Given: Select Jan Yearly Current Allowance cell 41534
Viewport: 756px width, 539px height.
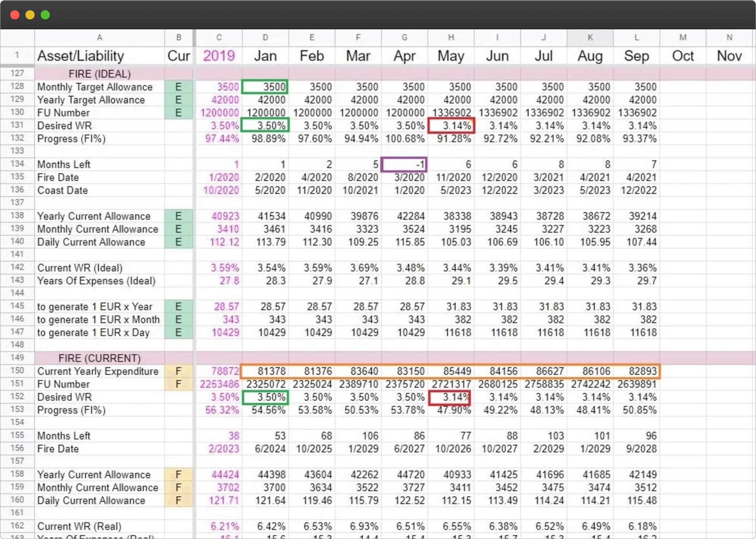Looking at the screenshot, I should coord(265,216).
